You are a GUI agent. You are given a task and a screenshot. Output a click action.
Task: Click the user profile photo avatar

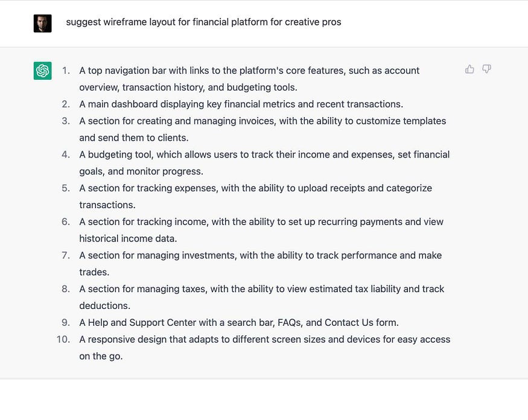pos(42,24)
